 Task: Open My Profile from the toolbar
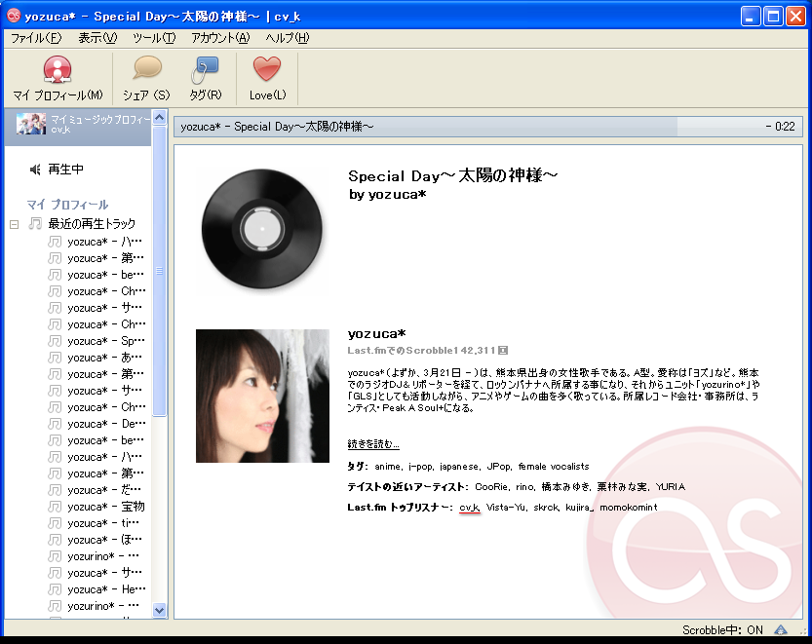[58, 79]
